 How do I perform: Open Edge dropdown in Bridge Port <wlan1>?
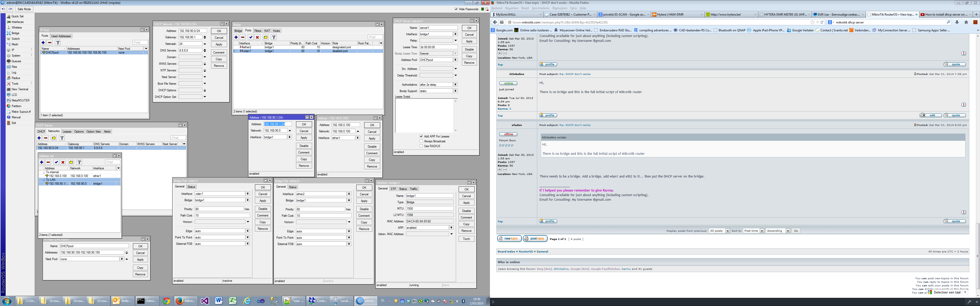click(248, 231)
